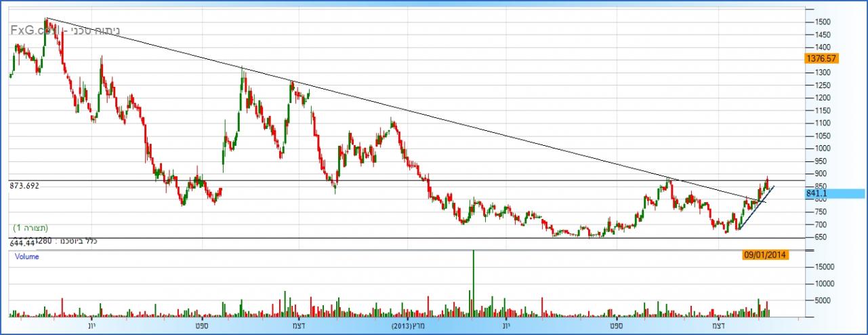The height and width of the screenshot is (335, 868).
Task: Click the (2013)מרץ time axis label
Action: tap(410, 326)
